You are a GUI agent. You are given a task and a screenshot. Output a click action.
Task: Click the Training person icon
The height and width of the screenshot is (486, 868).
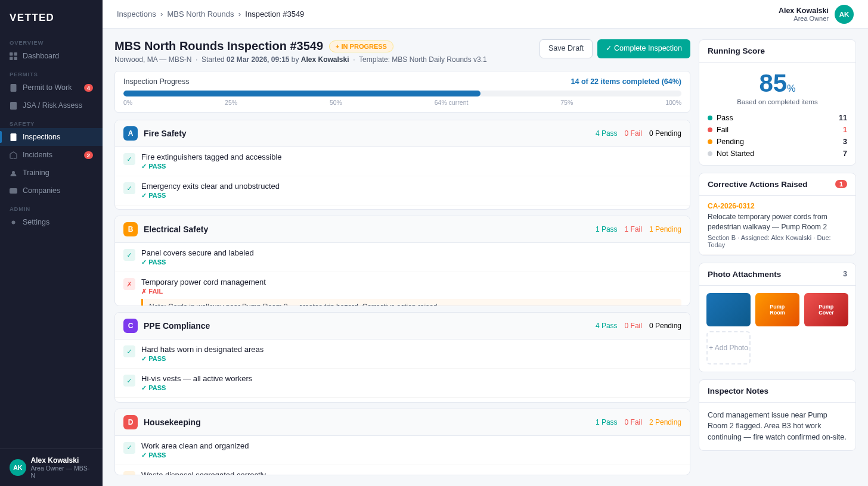tap(13, 173)
